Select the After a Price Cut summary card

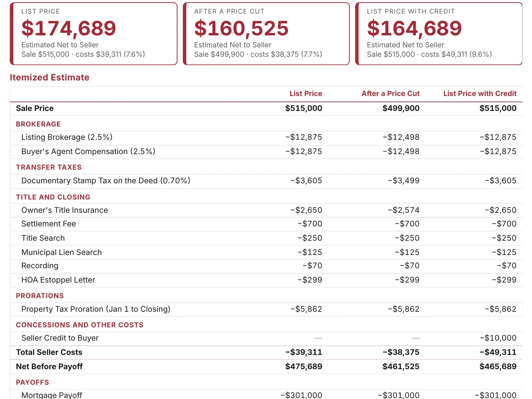(x=266, y=34)
